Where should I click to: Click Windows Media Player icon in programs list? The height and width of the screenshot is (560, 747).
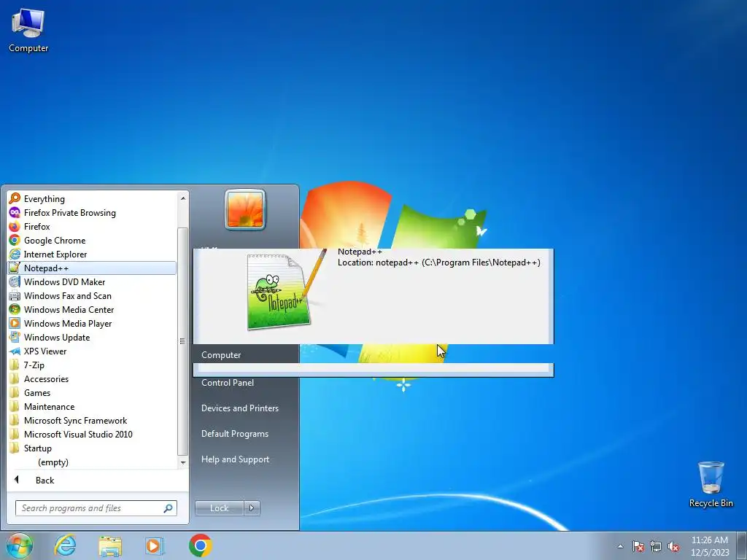tap(15, 323)
